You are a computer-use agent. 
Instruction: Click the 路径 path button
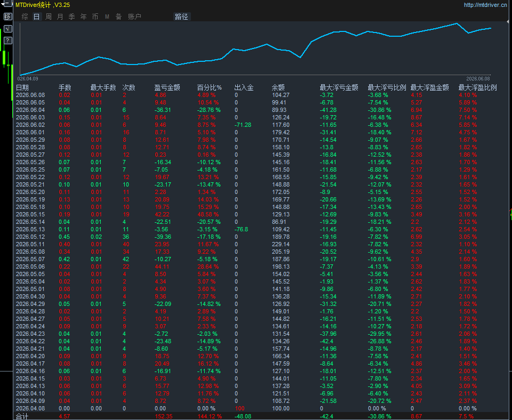click(181, 17)
